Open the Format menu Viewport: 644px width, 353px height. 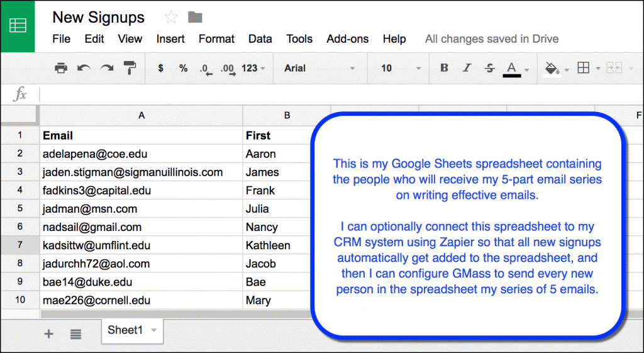coord(216,39)
